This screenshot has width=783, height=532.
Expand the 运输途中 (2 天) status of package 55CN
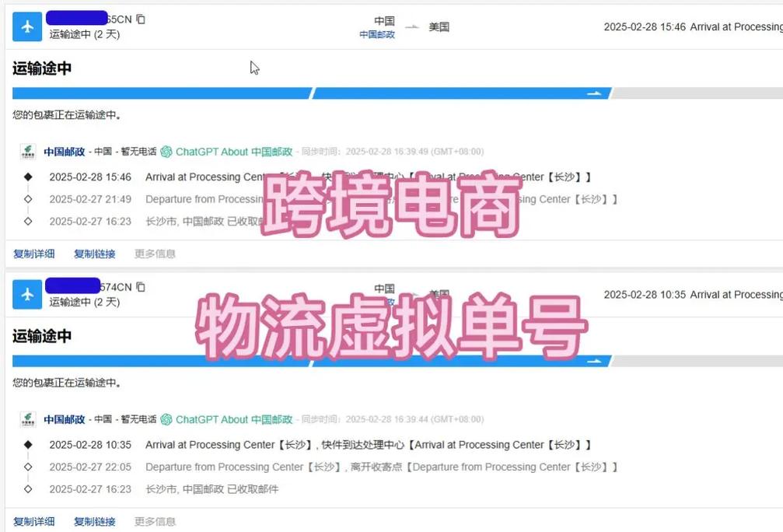tap(85, 34)
